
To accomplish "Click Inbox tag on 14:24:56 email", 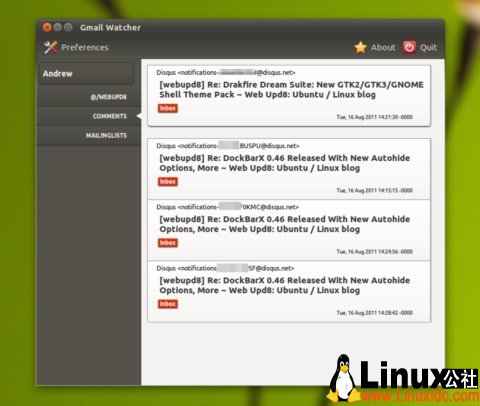I will 168,243.
